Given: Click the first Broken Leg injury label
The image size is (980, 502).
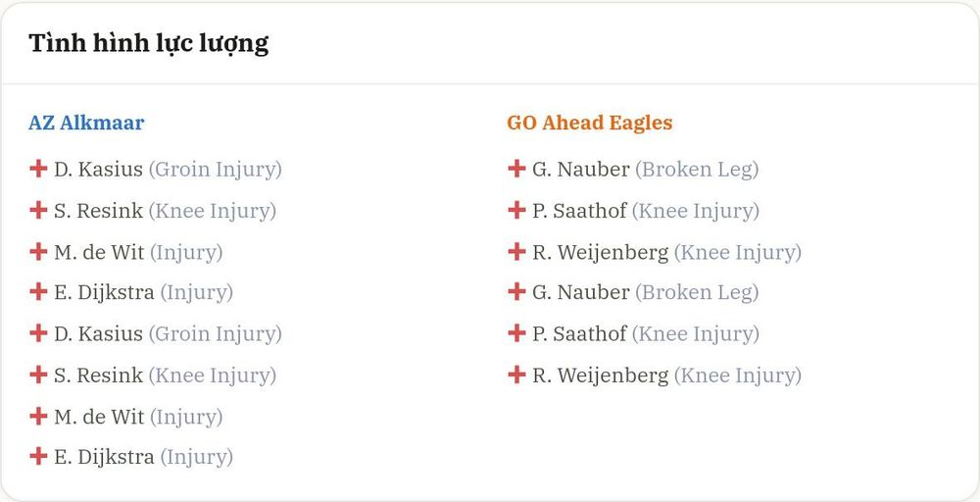Looking at the screenshot, I should tap(697, 170).
